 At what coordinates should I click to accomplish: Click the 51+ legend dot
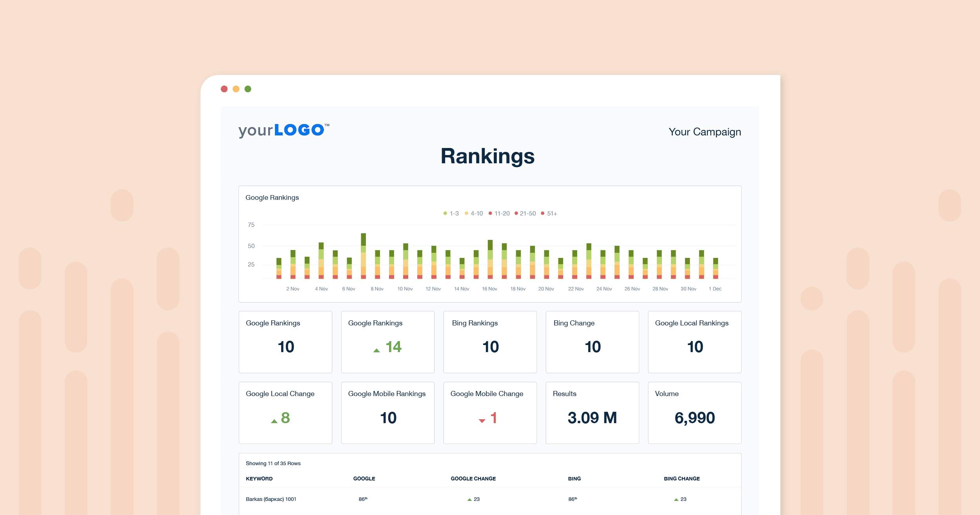pyautogui.click(x=542, y=213)
